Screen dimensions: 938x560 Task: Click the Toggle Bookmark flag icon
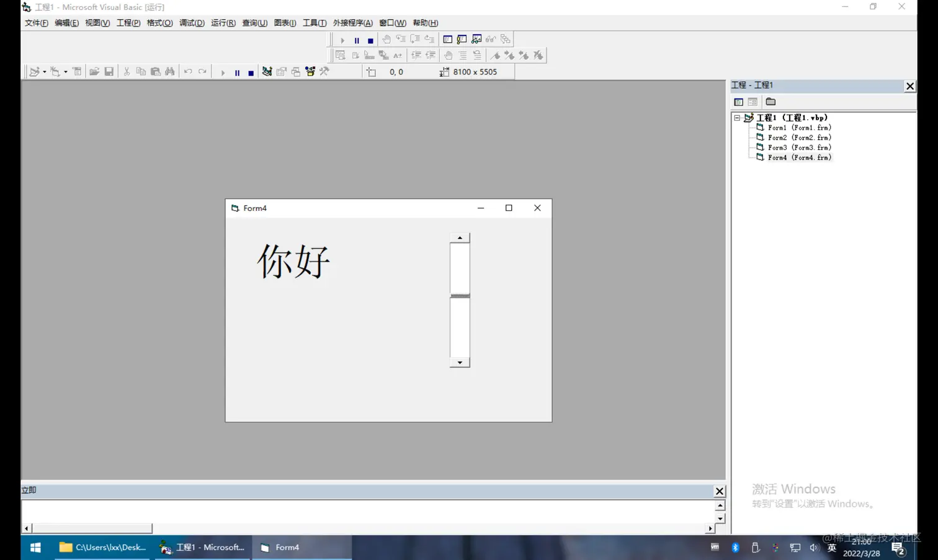(495, 55)
